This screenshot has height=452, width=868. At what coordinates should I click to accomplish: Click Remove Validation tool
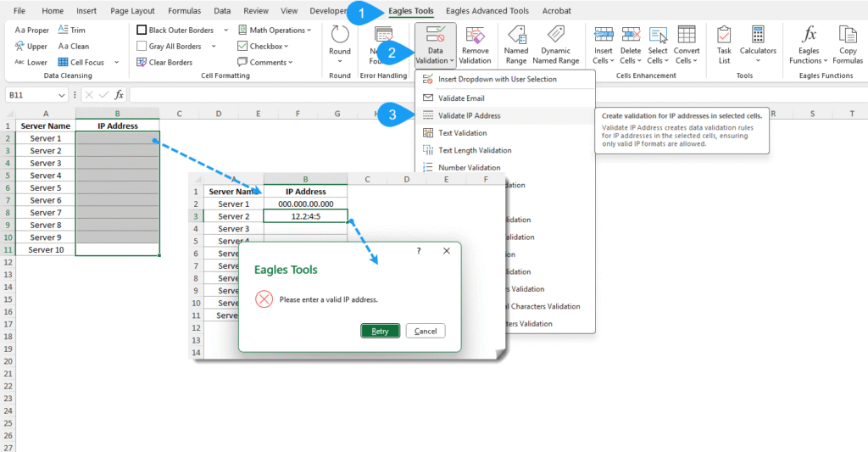pos(475,46)
